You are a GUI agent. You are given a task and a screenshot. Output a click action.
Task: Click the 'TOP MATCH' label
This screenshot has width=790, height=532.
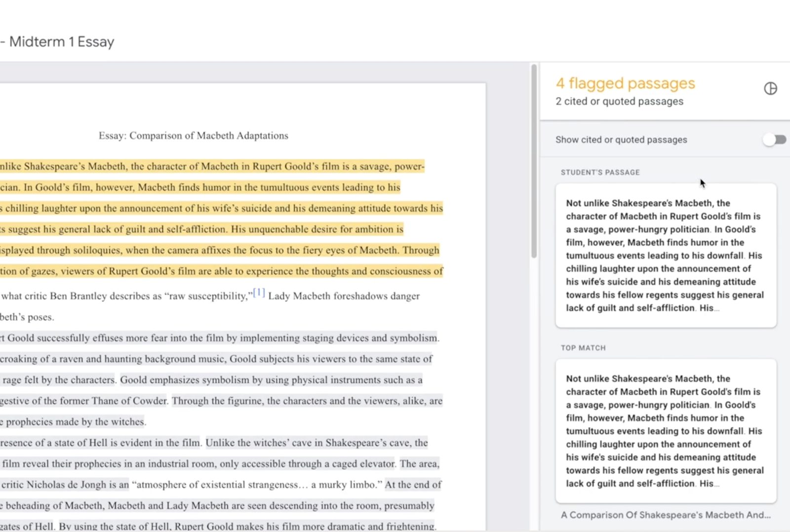point(583,348)
